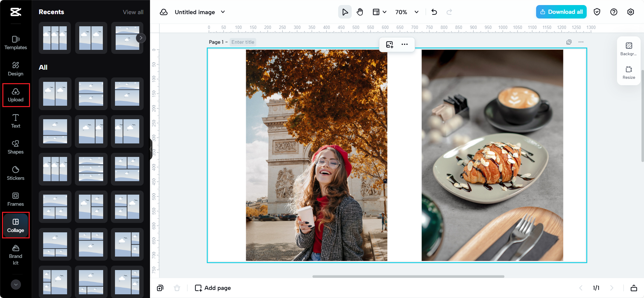
Task: Open the shield privacy icon
Action: click(x=597, y=12)
